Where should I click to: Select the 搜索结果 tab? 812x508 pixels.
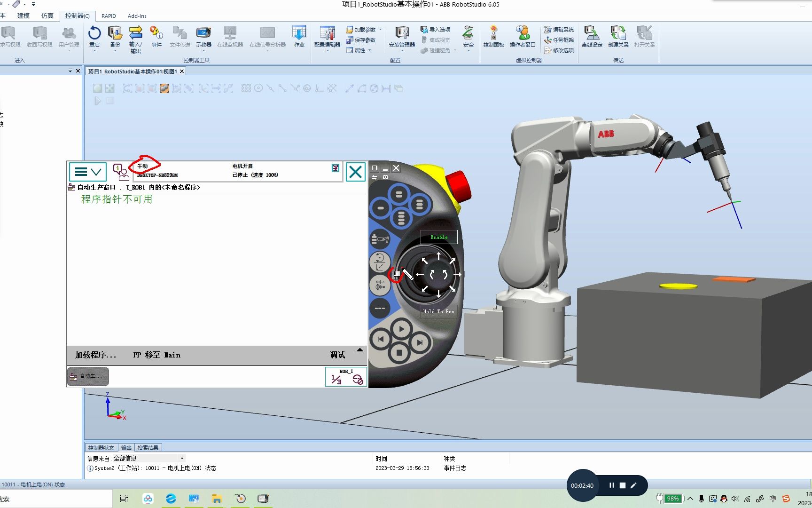148,448
